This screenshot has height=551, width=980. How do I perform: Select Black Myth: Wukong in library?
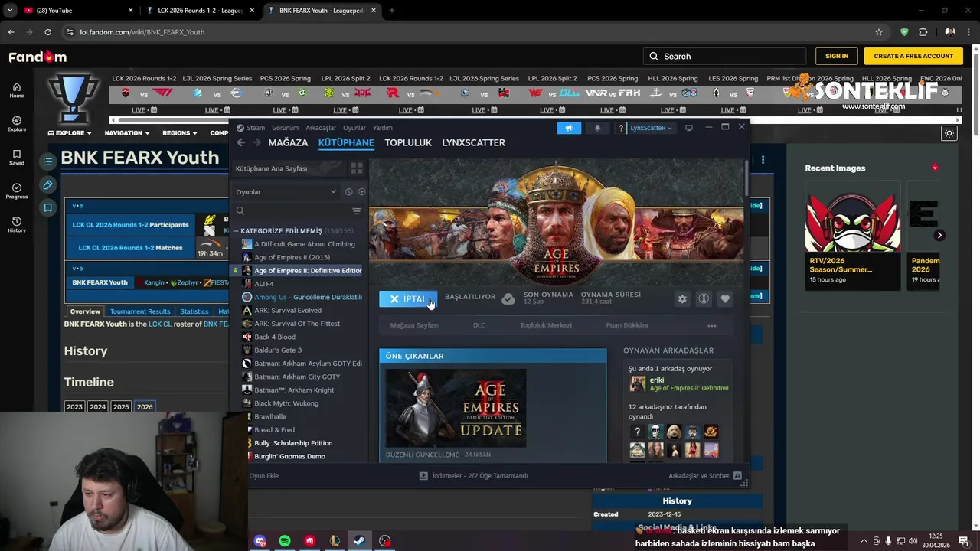(286, 403)
